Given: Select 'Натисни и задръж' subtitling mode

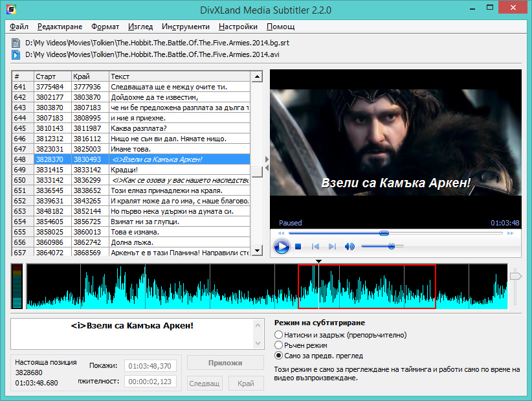Looking at the screenshot, I should point(279,335).
